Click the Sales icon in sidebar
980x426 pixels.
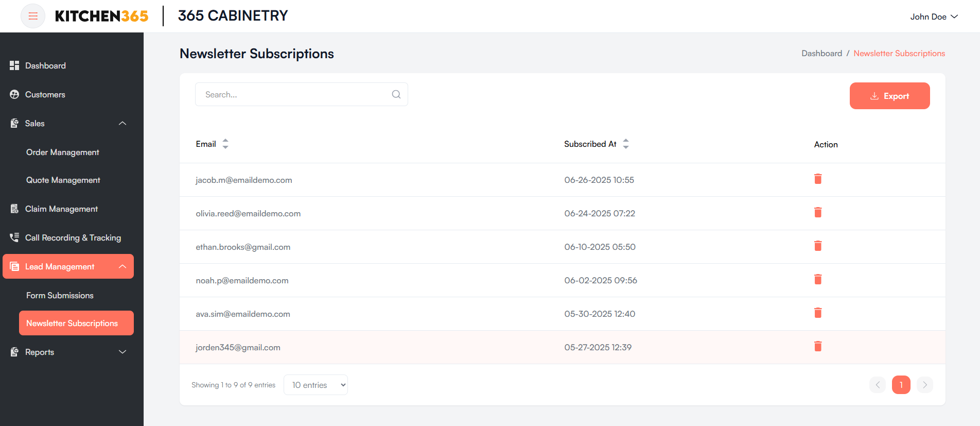(14, 123)
